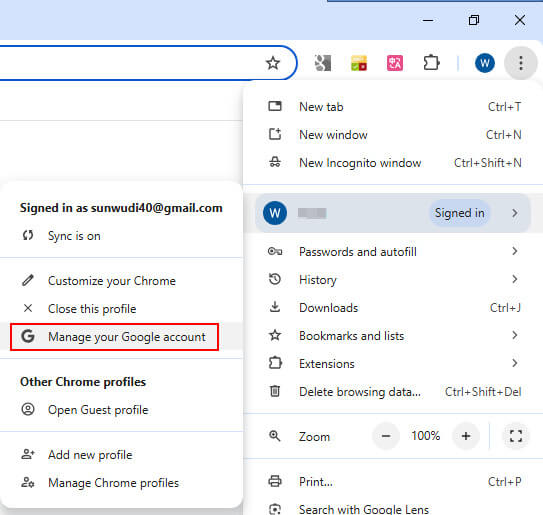Click the 100% zoom level value
The height and width of the screenshot is (515, 543).
(426, 436)
